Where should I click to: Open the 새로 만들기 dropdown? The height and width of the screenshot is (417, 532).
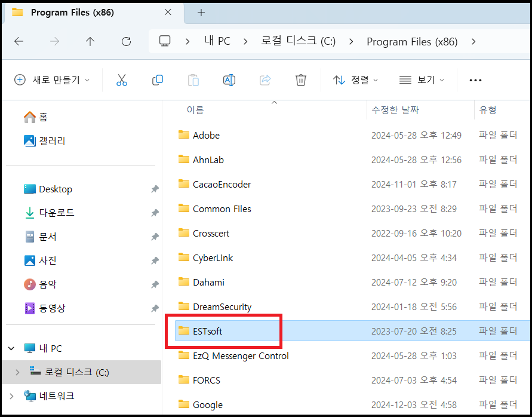[52, 80]
